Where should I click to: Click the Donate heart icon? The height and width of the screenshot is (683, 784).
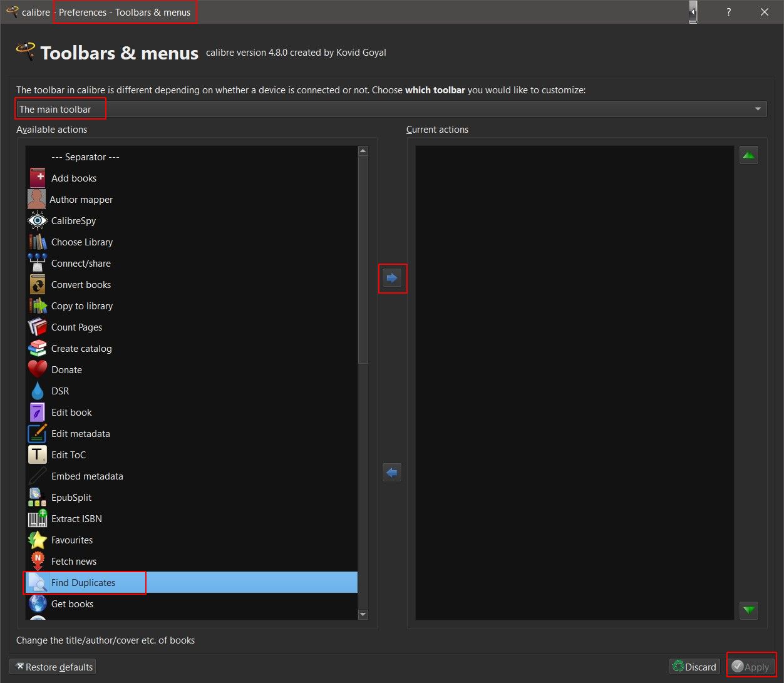pos(38,369)
